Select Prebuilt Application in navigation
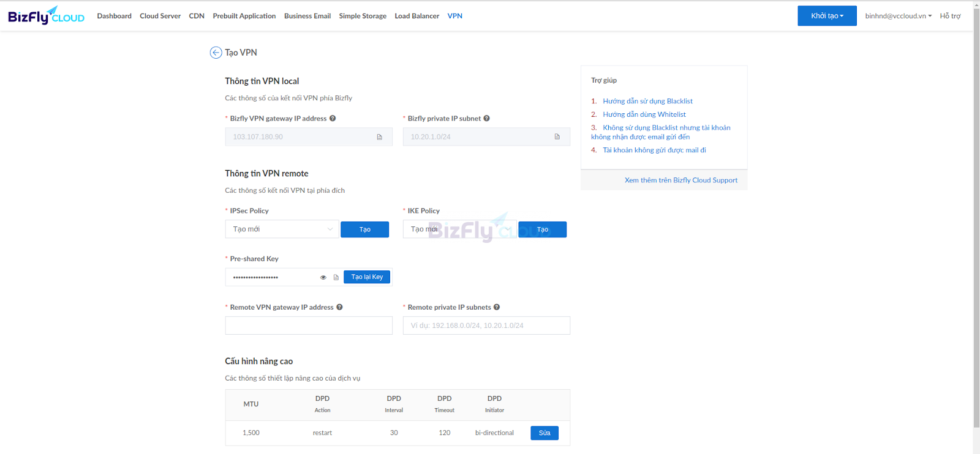Screen dimensions: 980x454 (244, 16)
